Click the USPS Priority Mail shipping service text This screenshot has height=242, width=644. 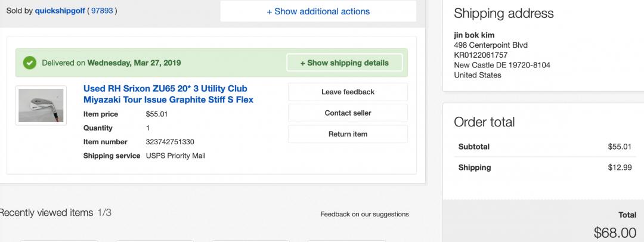[x=176, y=156]
